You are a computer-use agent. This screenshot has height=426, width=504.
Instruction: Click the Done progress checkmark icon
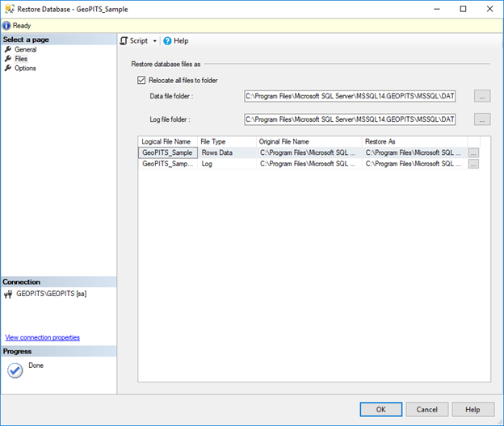point(15,370)
